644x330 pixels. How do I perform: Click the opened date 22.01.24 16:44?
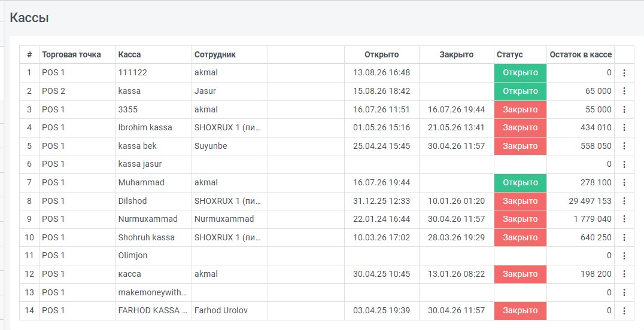tap(382, 219)
